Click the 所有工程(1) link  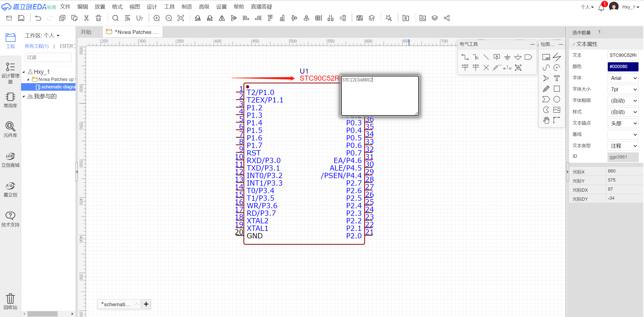tap(37, 46)
